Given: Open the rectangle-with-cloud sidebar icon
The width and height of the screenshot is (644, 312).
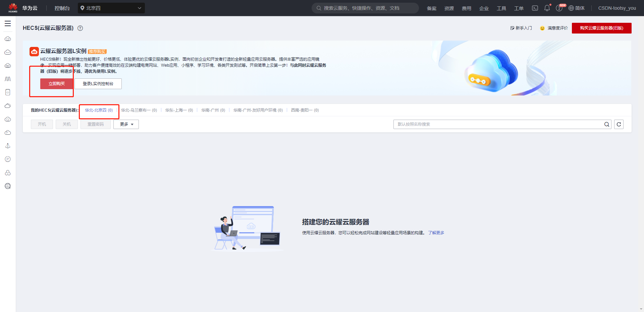Looking at the screenshot, I should coord(8,92).
